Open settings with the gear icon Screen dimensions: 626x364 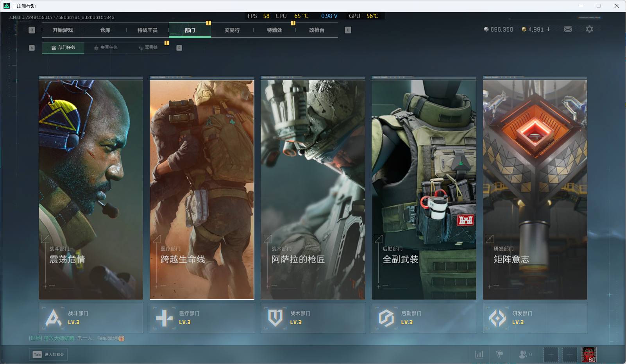589,29
